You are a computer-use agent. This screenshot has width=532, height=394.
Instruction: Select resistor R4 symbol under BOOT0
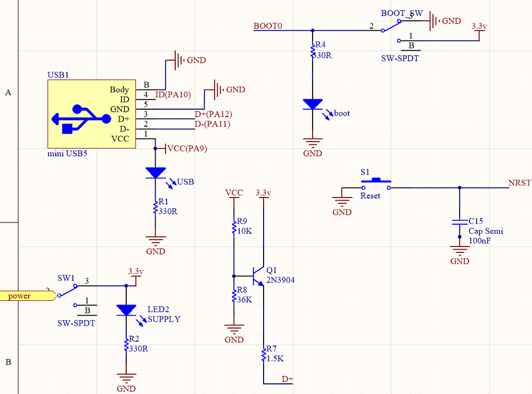[x=313, y=51]
